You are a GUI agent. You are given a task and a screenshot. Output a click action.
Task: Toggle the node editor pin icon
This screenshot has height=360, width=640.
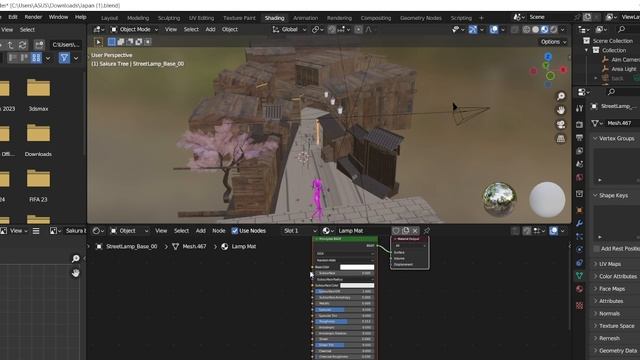pos(427,231)
